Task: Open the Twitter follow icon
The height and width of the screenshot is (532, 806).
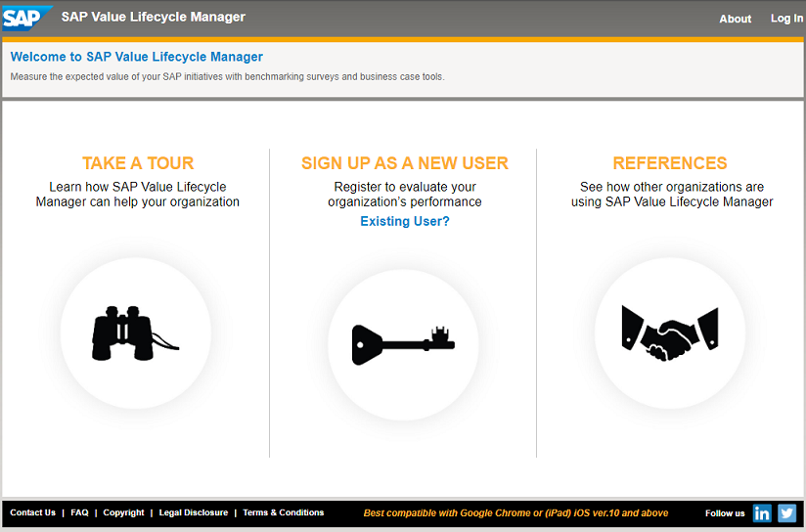Action: click(786, 513)
